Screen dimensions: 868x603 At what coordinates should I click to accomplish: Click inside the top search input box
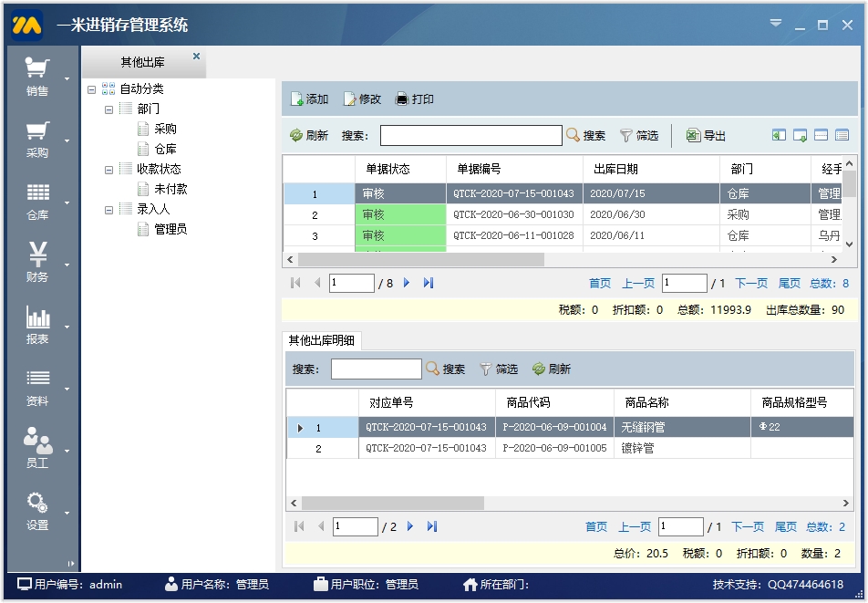click(x=470, y=135)
